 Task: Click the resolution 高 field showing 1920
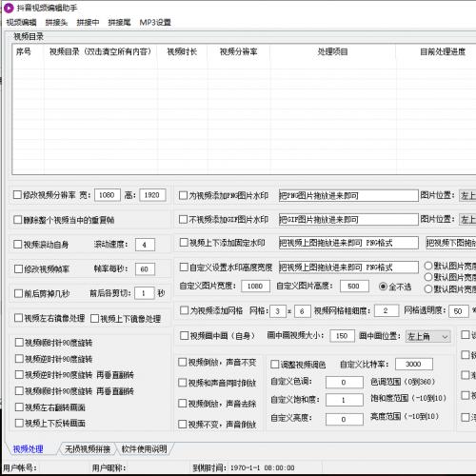[152, 195]
